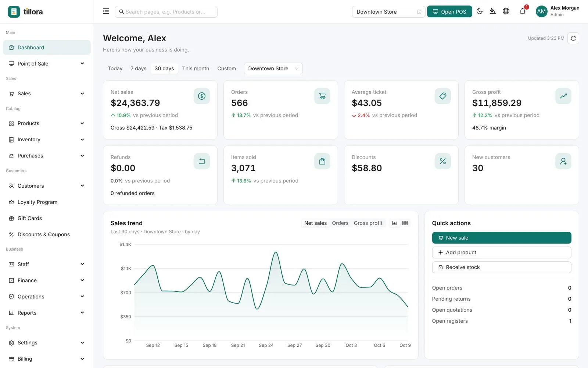Expand Point of Sale sidebar menu

click(x=47, y=64)
